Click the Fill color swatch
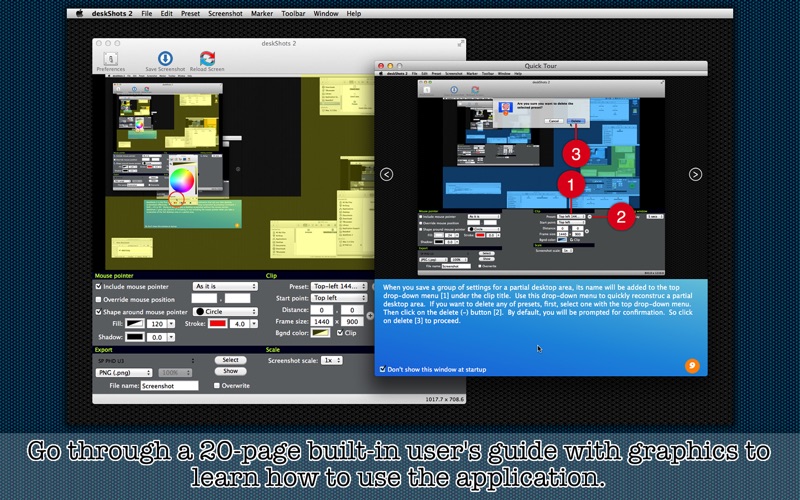Viewport: 800px width, 500px height. coord(135,324)
